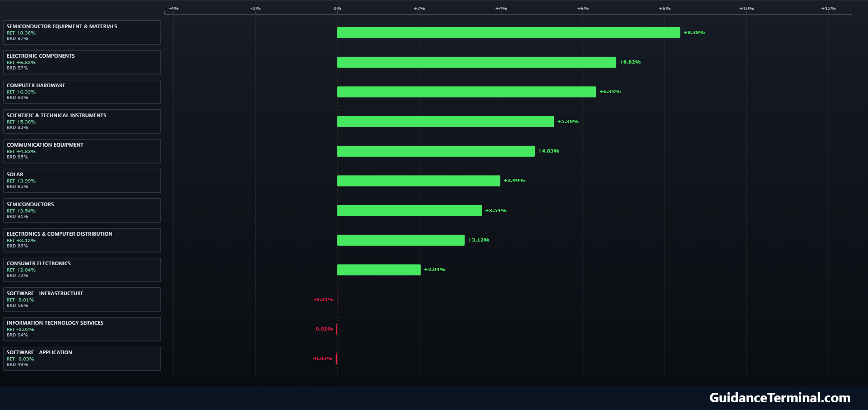Click the 'BRD 65%' breadth text

click(x=17, y=187)
